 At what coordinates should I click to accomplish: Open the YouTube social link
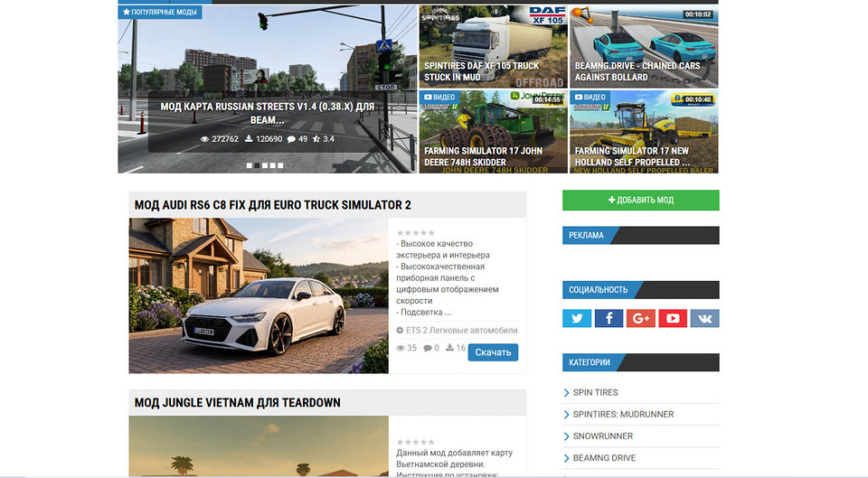click(673, 318)
